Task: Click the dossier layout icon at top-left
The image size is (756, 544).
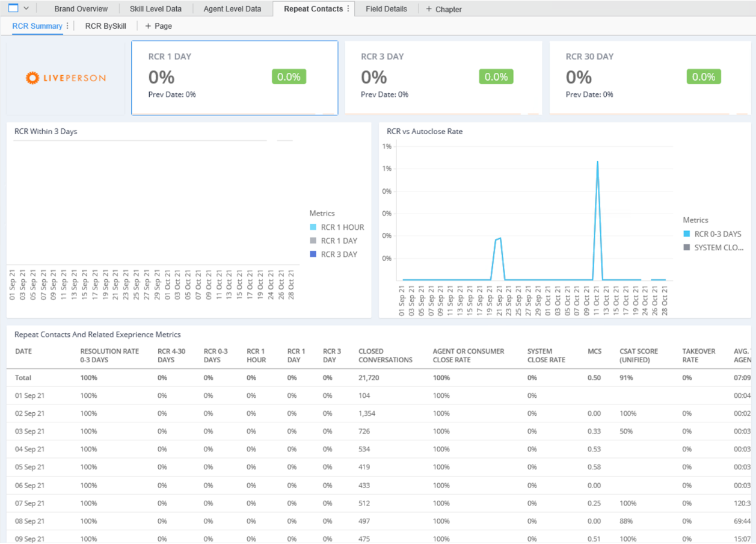Action: coord(13,8)
